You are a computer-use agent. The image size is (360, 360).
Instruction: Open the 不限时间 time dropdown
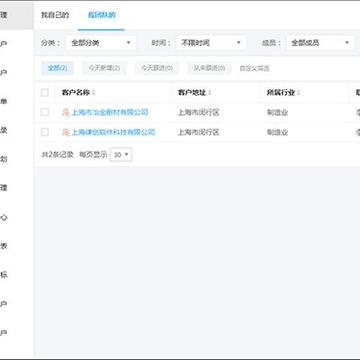[x=211, y=43]
